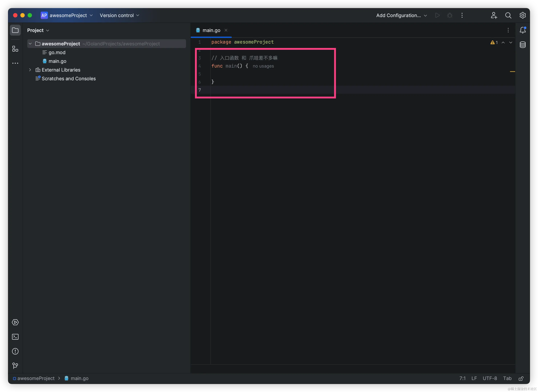Open the Database tool window icon
The width and height of the screenshot is (538, 392).
coord(523,45)
